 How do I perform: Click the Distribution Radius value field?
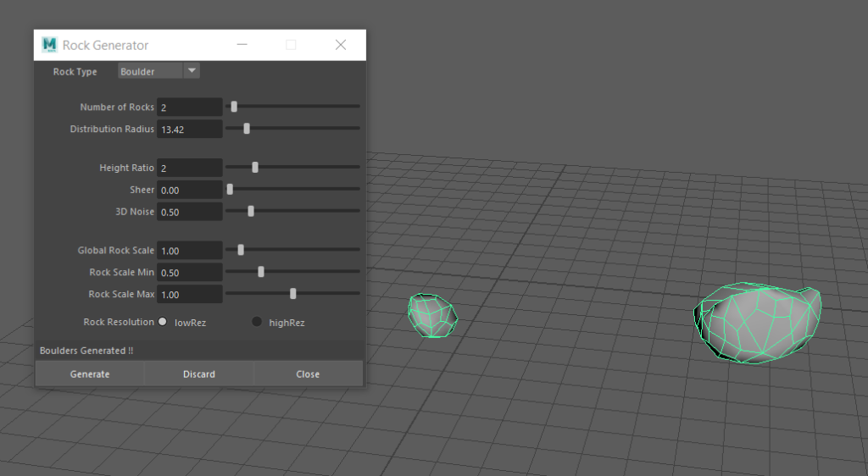click(189, 130)
